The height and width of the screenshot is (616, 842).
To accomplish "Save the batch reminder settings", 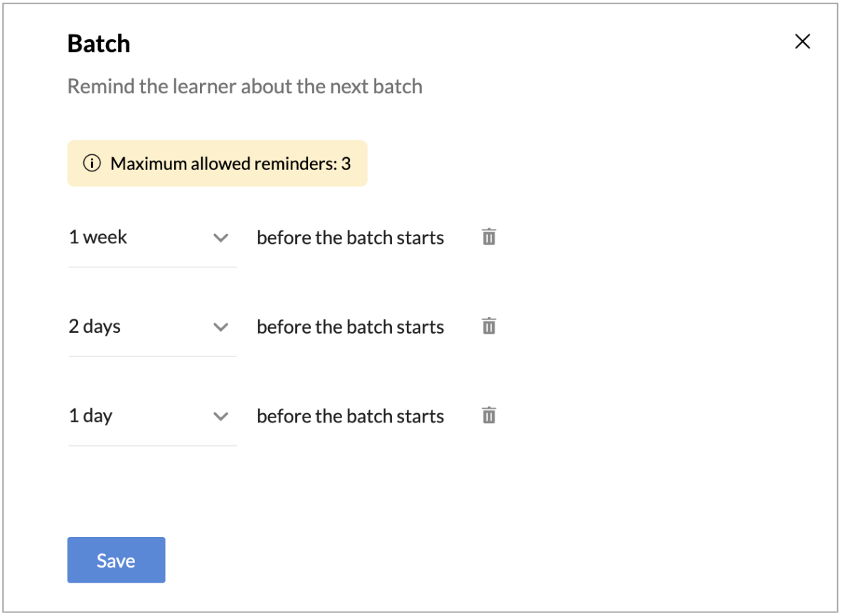I will pos(116,561).
